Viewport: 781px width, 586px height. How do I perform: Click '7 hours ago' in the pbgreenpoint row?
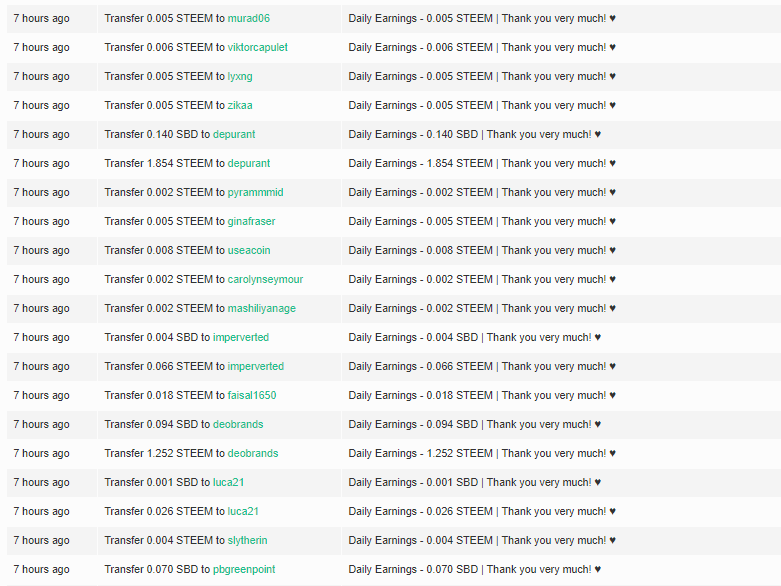tap(41, 569)
